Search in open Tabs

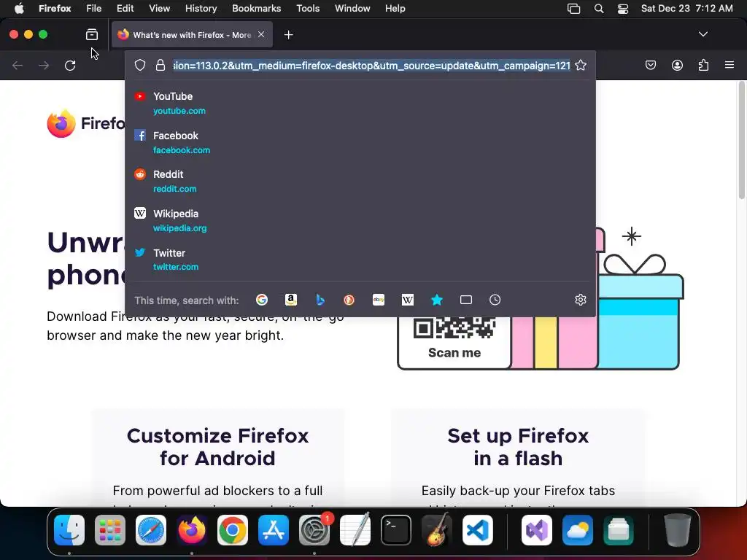click(x=466, y=300)
